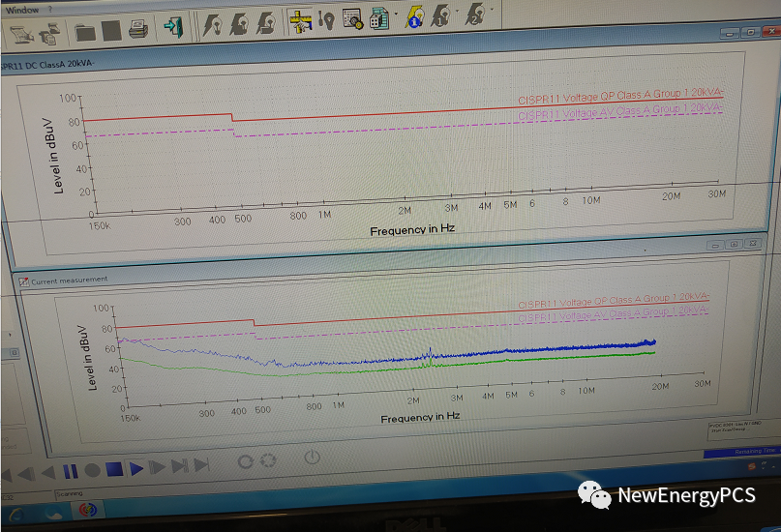Pause the running scan
The width and height of the screenshot is (781, 532).
tap(70, 472)
